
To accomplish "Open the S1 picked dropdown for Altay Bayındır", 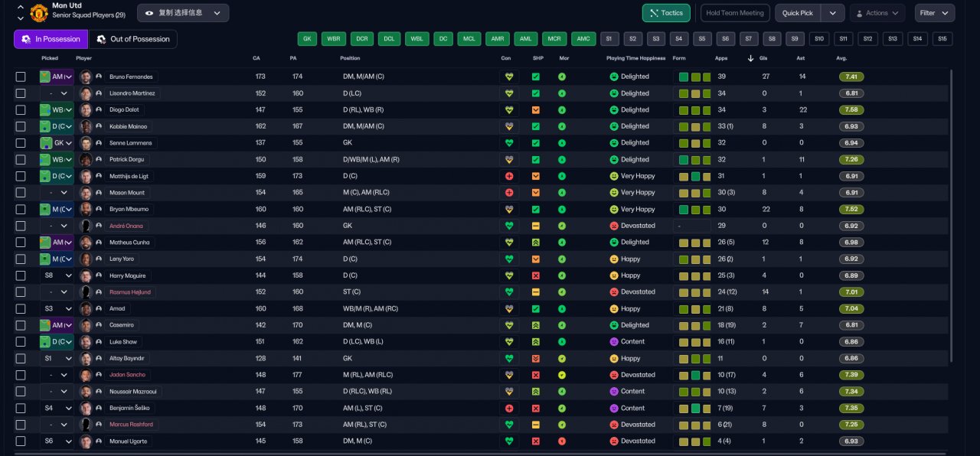I will pyautogui.click(x=57, y=359).
